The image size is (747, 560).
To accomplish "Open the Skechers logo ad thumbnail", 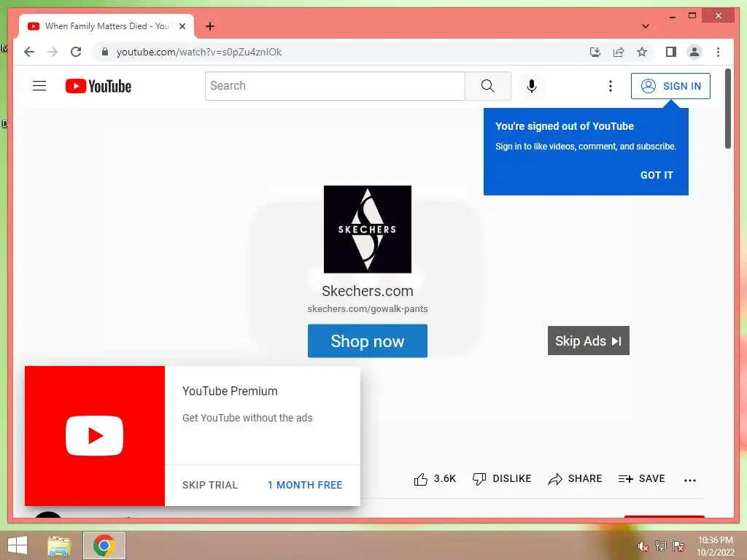I will point(368,229).
